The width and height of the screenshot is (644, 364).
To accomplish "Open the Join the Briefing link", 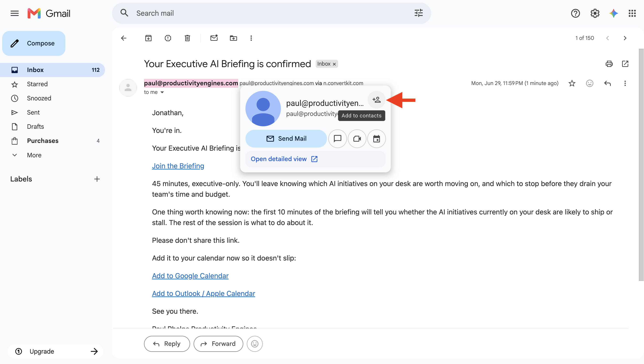I will click(x=178, y=166).
